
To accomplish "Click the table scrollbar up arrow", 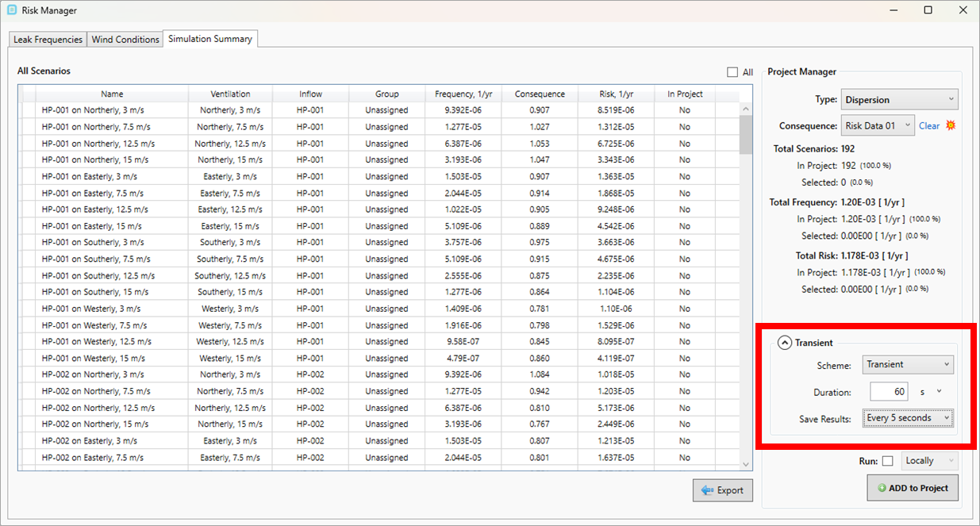I will (x=746, y=109).
